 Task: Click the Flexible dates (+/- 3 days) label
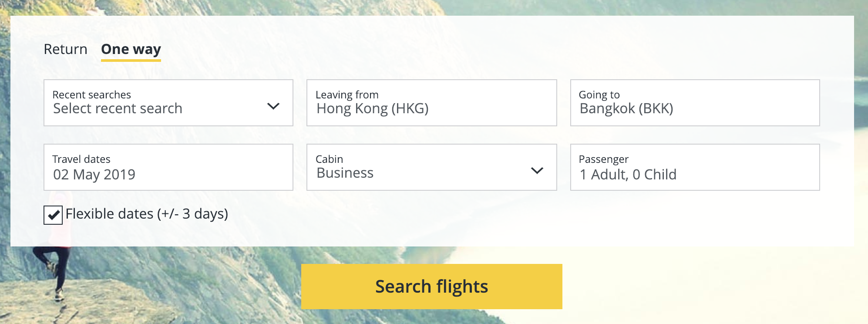point(147,214)
